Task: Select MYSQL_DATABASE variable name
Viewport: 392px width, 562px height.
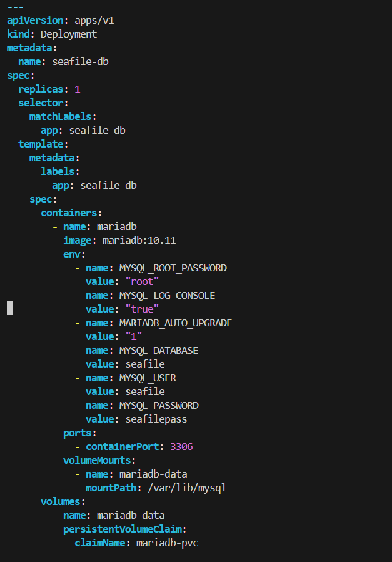Action: [159, 351]
